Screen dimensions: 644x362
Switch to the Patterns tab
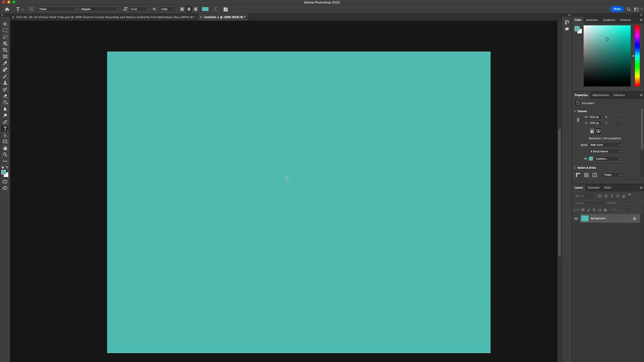click(x=626, y=20)
